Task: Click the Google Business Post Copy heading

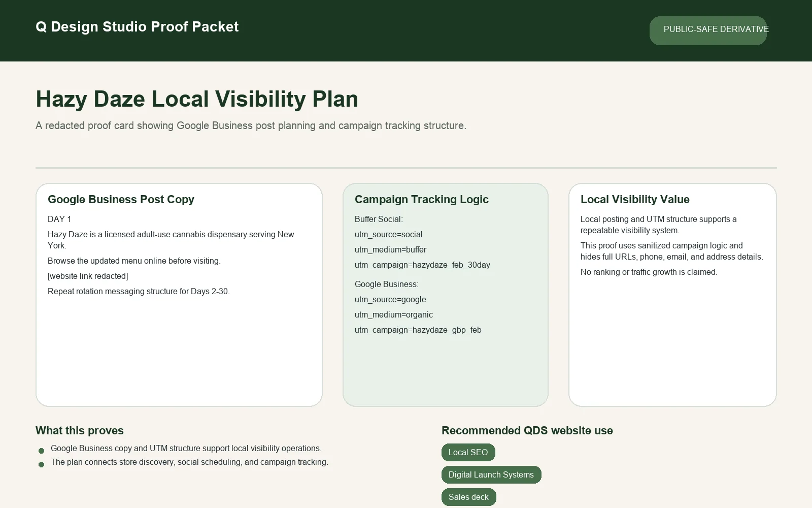Action: 121,199
